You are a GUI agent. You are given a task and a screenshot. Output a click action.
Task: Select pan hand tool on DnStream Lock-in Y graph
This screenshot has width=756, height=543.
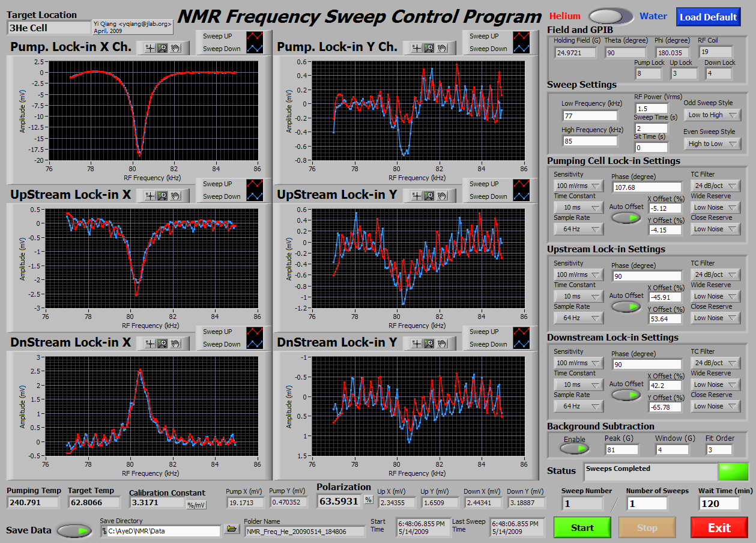click(x=442, y=343)
